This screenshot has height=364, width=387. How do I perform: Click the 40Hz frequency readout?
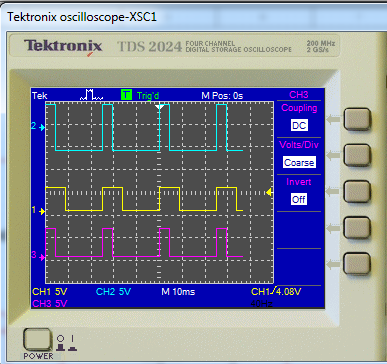pos(261,303)
